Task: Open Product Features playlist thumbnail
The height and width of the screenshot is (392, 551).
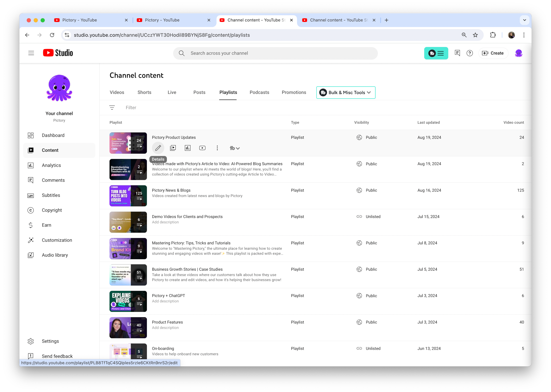Action: point(128,328)
